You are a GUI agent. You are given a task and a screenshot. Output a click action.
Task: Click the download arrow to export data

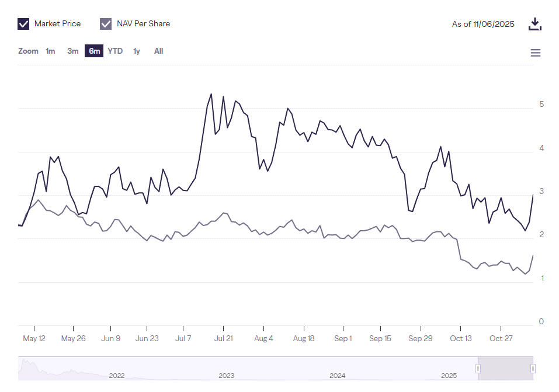click(x=535, y=23)
